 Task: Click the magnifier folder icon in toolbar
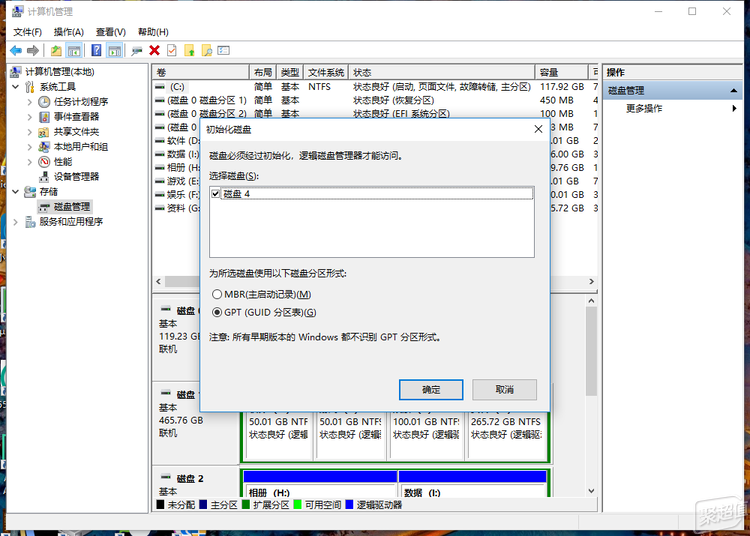(x=206, y=50)
